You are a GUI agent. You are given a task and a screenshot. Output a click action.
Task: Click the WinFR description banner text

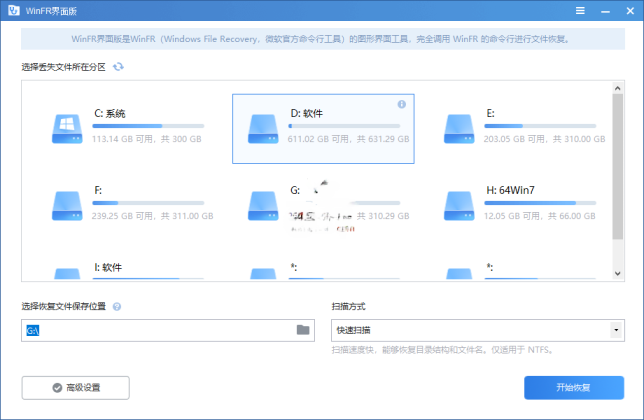321,39
